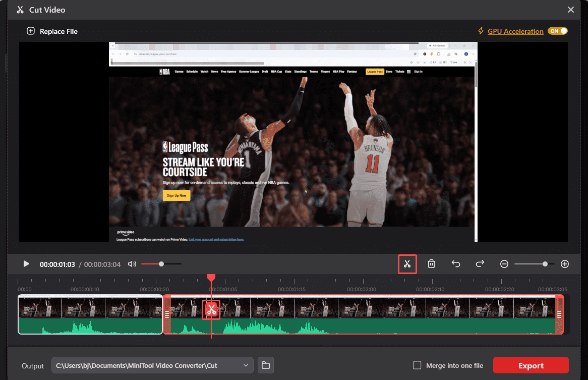The width and height of the screenshot is (588, 380).
Task: Click the Output label
Action: point(33,366)
